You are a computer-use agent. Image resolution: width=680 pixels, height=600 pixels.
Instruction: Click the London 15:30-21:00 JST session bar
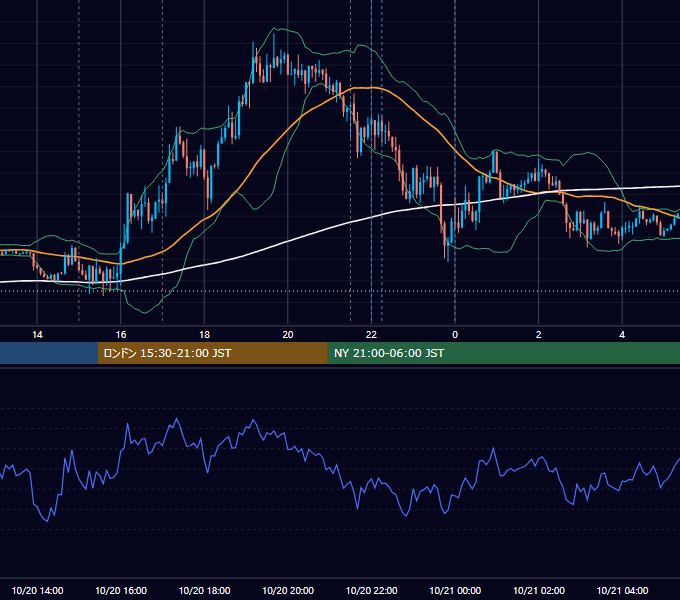pos(212,353)
